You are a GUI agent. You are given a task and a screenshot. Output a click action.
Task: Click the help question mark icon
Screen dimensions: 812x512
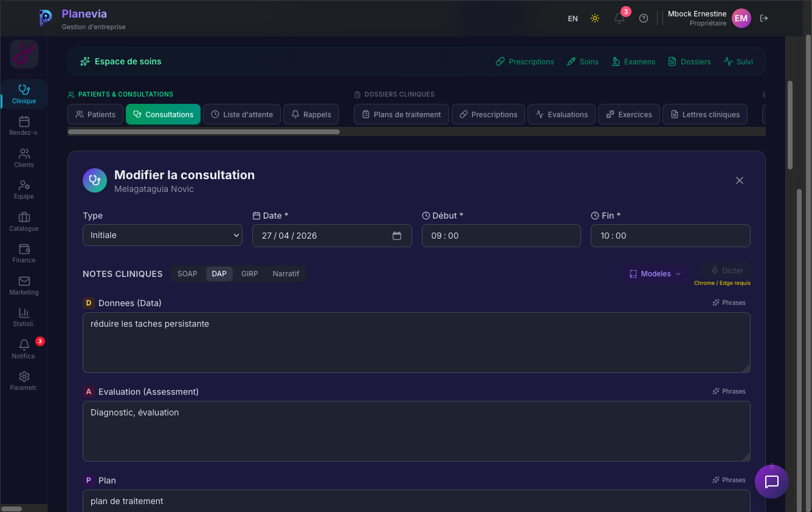(x=644, y=18)
